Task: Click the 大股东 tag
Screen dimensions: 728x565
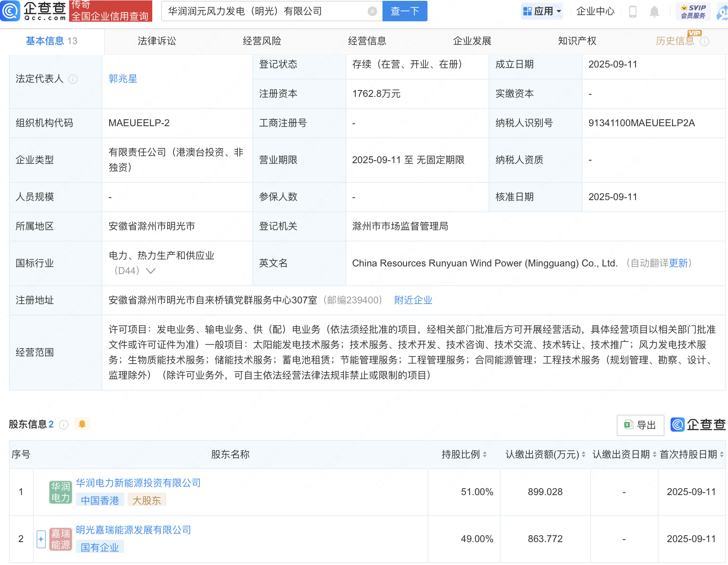Action: coord(147,500)
